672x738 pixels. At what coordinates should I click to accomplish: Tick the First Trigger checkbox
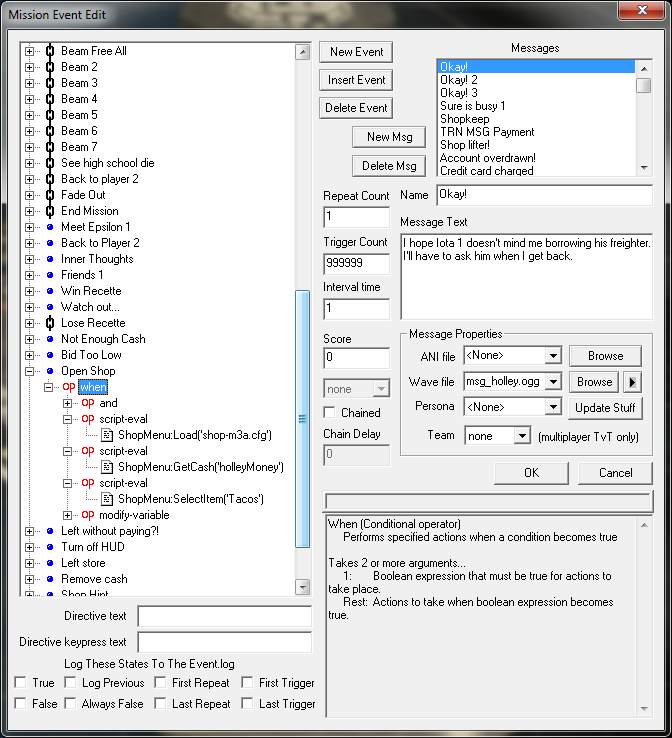[x=247, y=682]
